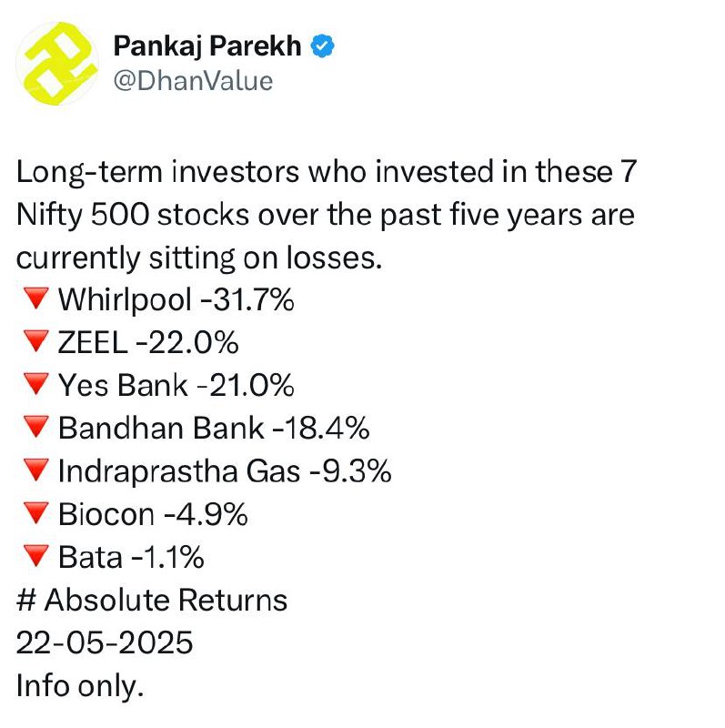The image size is (725, 728).
Task: Open Pankaj Parekh's profile name link
Action: [x=207, y=46]
